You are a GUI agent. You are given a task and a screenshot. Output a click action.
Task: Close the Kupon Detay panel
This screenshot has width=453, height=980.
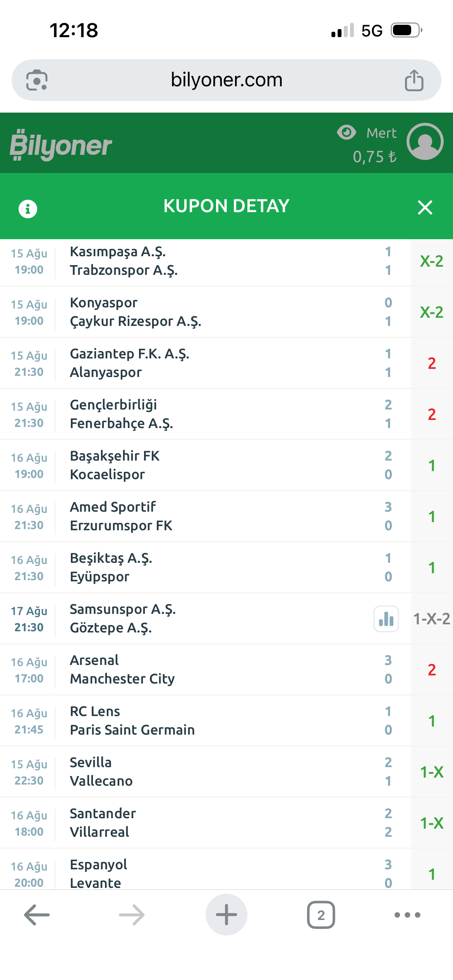(x=425, y=207)
